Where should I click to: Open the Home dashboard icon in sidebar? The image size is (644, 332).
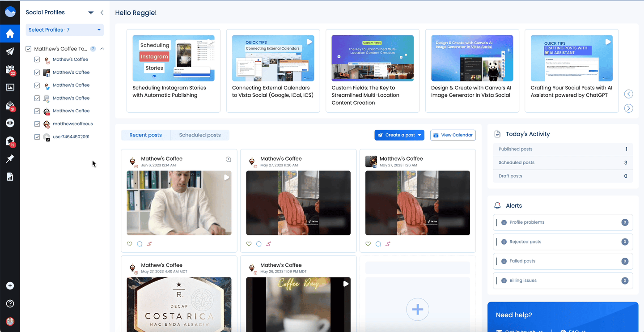[10, 34]
